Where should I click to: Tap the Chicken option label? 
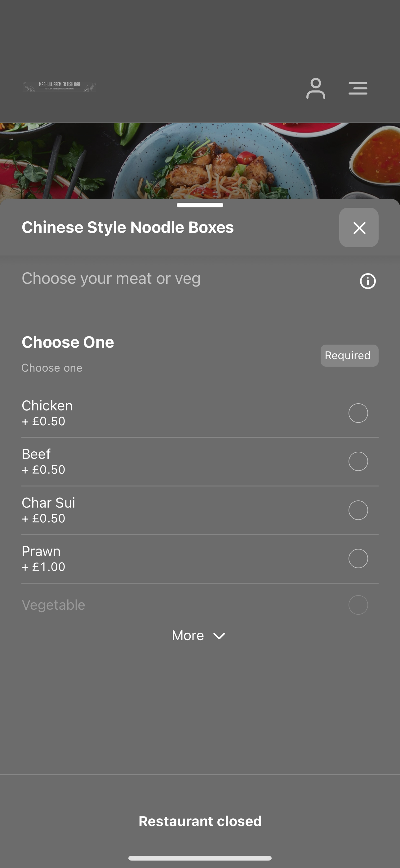(x=47, y=405)
